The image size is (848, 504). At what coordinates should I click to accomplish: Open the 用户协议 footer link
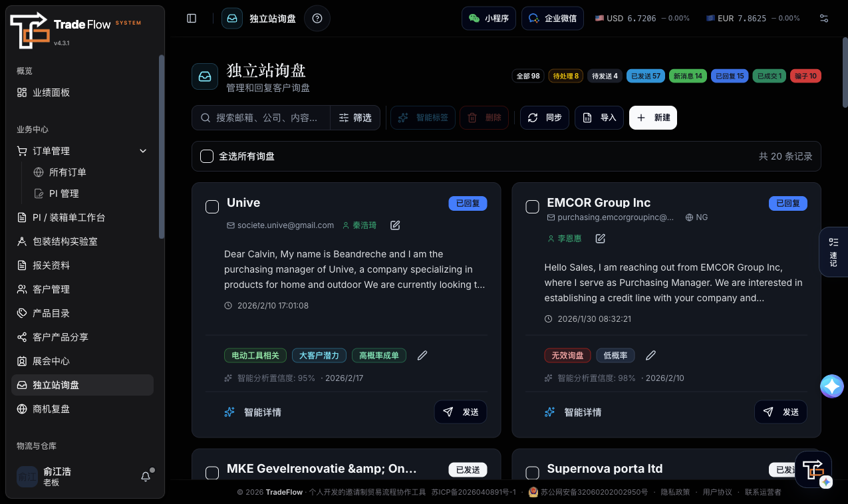(x=718, y=492)
